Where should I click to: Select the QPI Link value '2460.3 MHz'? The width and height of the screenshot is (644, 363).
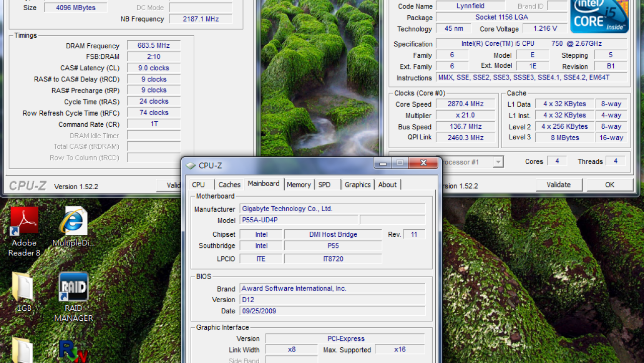465,137
